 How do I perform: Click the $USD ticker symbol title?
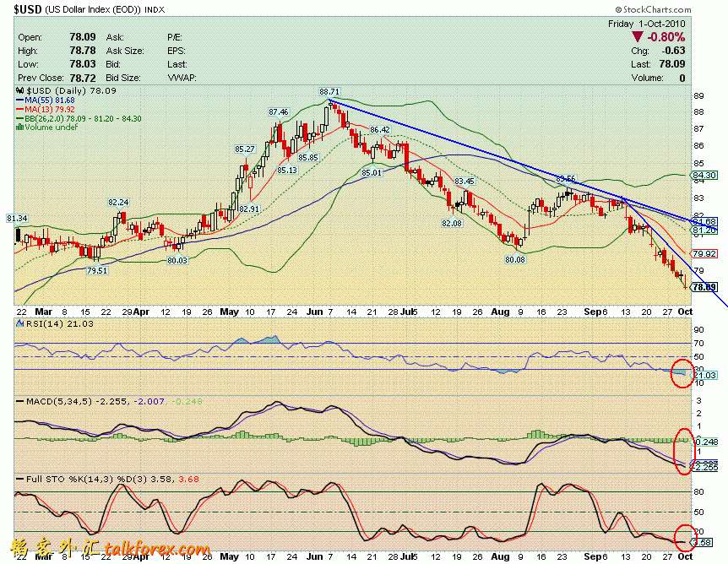pos(28,9)
